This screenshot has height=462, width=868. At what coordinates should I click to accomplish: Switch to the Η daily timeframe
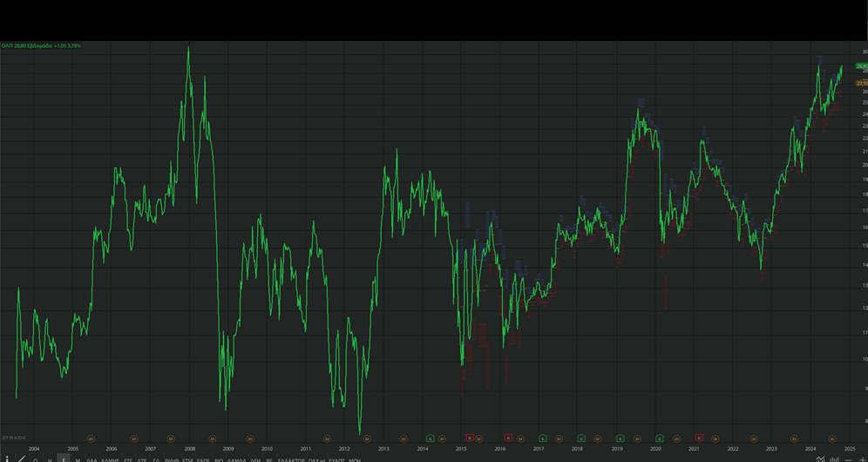click(x=50, y=459)
